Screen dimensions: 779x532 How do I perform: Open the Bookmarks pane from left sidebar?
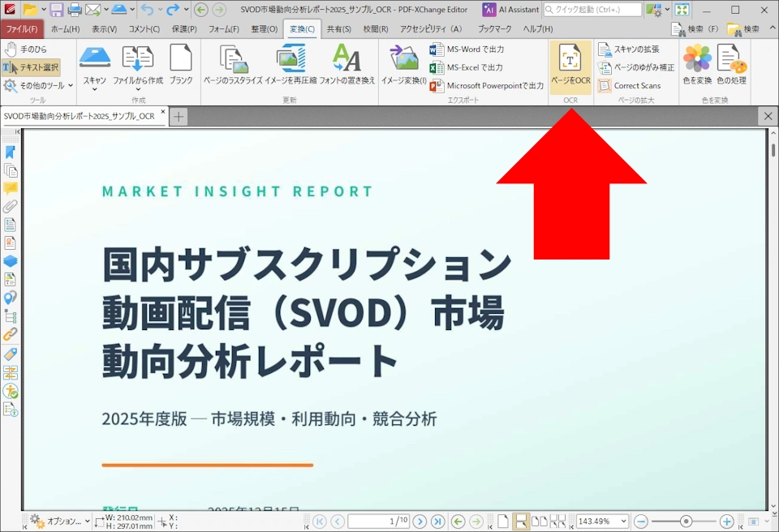tap(10, 152)
